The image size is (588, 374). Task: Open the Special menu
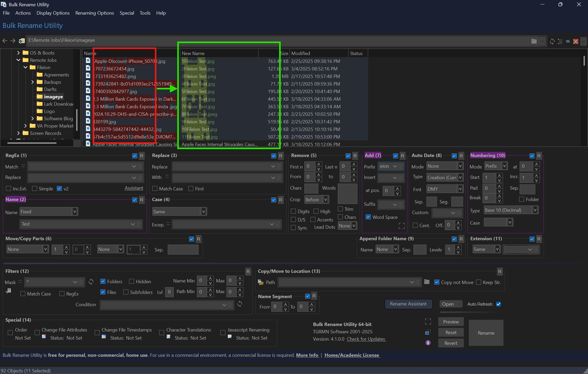[127, 13]
